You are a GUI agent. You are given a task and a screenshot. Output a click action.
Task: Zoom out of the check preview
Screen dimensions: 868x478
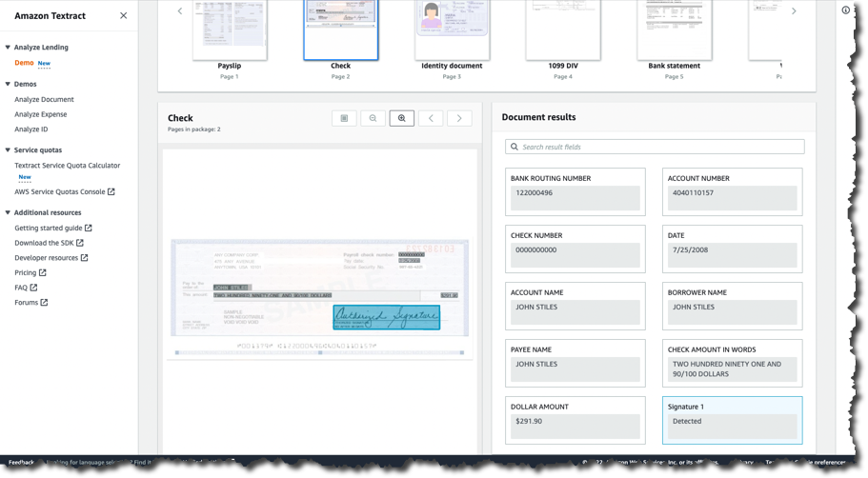point(373,119)
